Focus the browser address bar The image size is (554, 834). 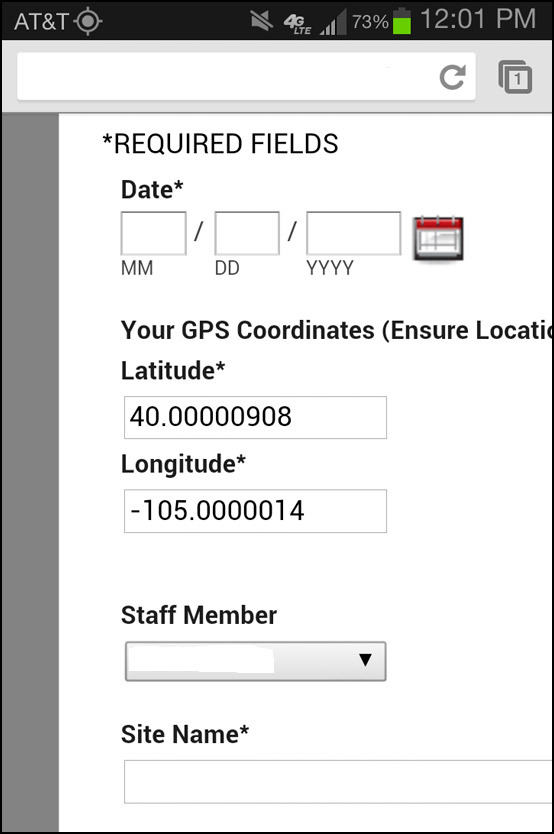click(x=246, y=76)
